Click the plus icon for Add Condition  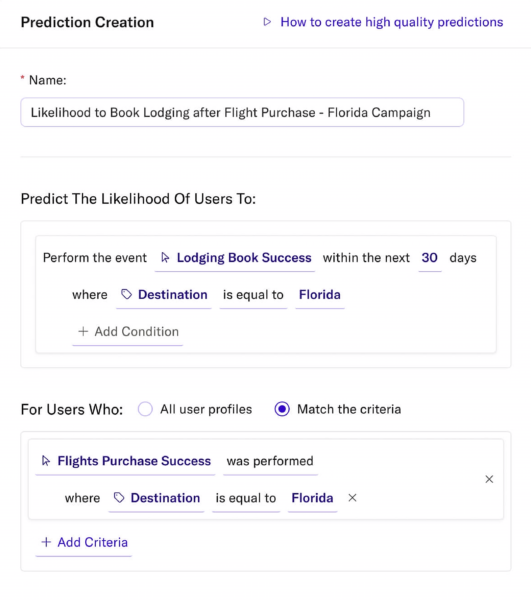[x=83, y=331]
